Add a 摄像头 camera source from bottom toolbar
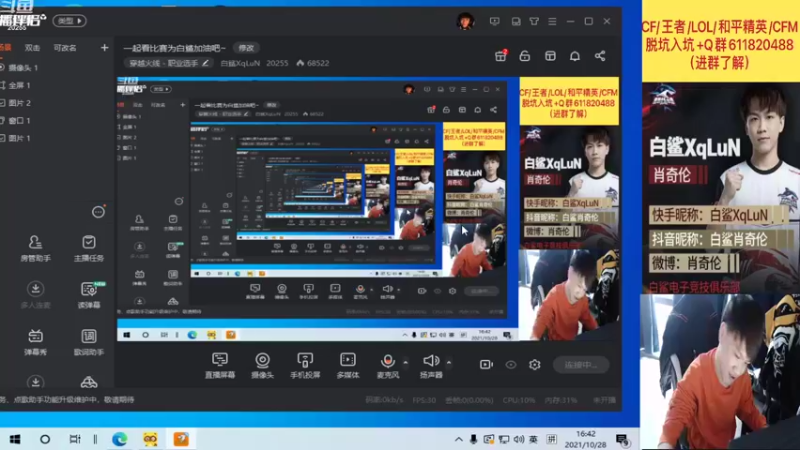This screenshot has height=450, width=800. pyautogui.click(x=262, y=365)
